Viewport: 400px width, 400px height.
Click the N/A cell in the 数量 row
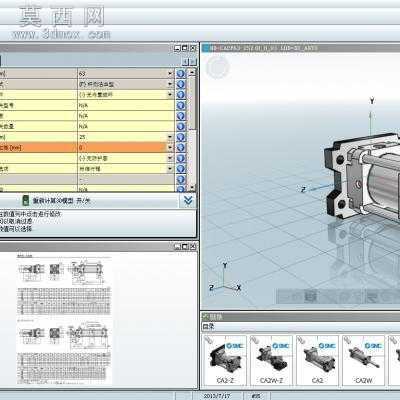pyautogui.click(x=126, y=127)
